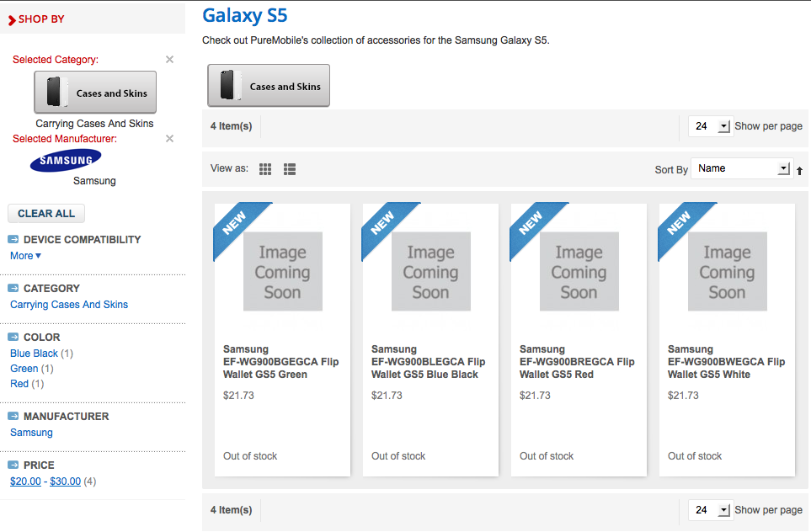
Task: Click the ascending sort arrow icon
Action: pyautogui.click(x=799, y=171)
